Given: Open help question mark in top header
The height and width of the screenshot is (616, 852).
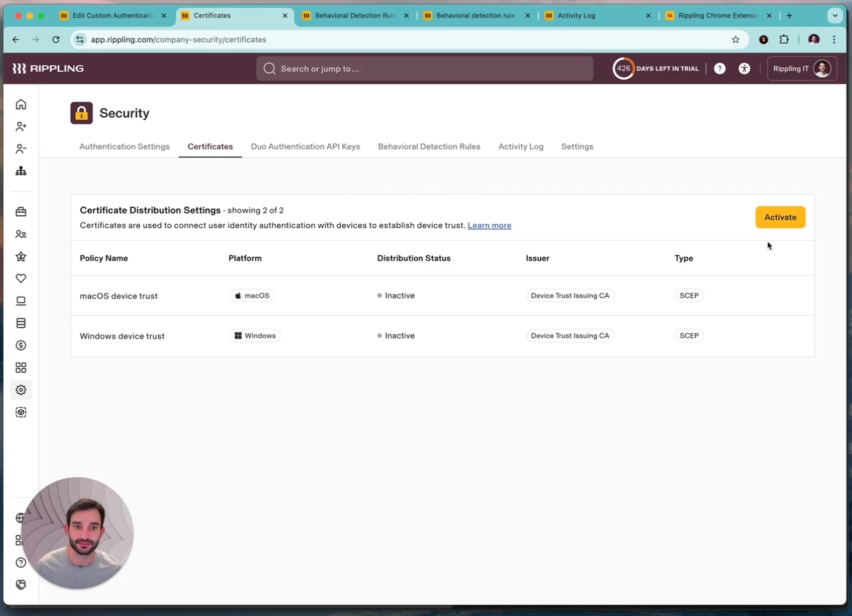Looking at the screenshot, I should point(720,69).
